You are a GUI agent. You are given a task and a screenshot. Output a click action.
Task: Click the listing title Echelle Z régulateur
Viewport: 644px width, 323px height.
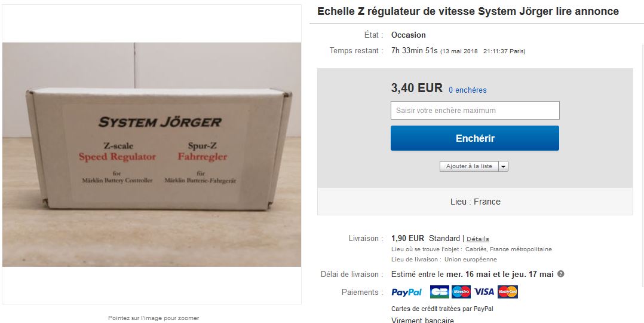tap(468, 11)
